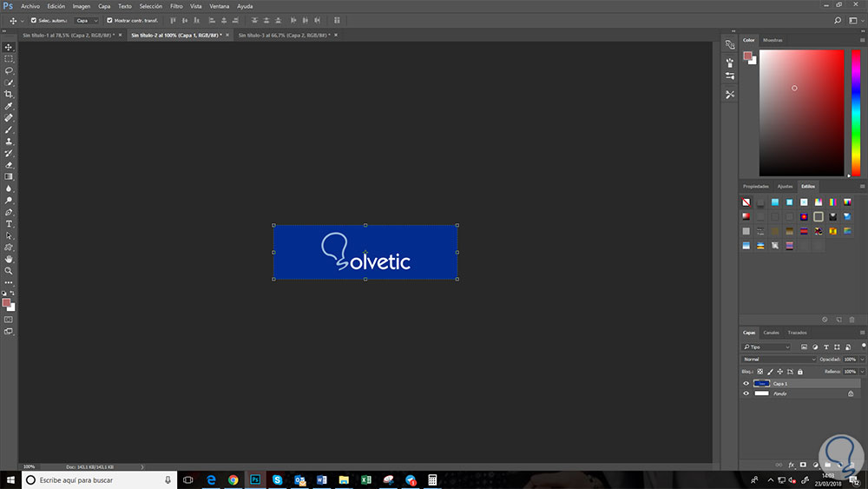The image size is (868, 489).
Task: Open the Edit Toolbar three-dots button
Action: point(9,283)
